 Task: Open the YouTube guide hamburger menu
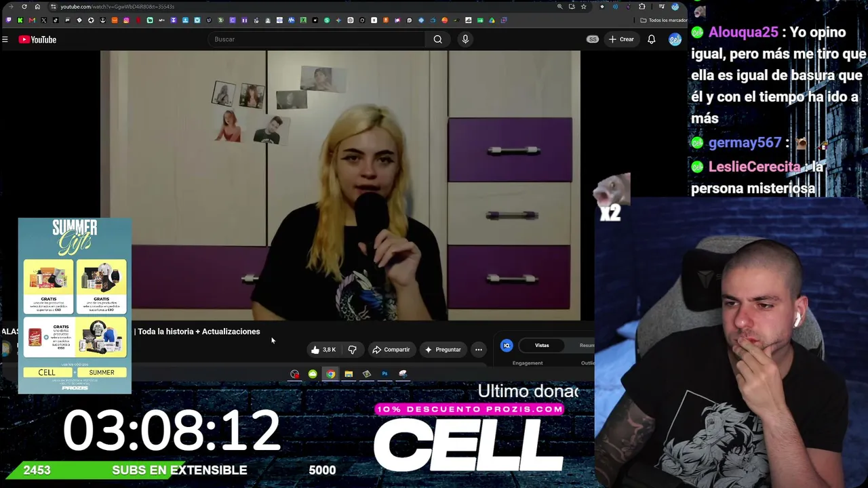coord(5,39)
